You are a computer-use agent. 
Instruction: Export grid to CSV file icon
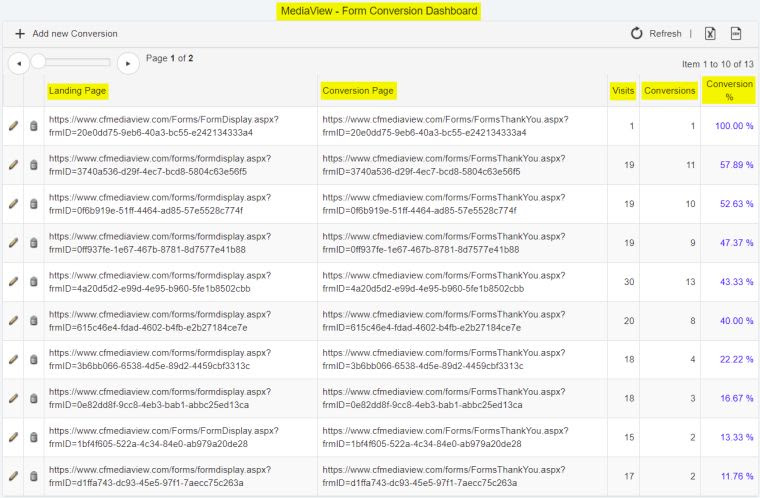(736, 33)
